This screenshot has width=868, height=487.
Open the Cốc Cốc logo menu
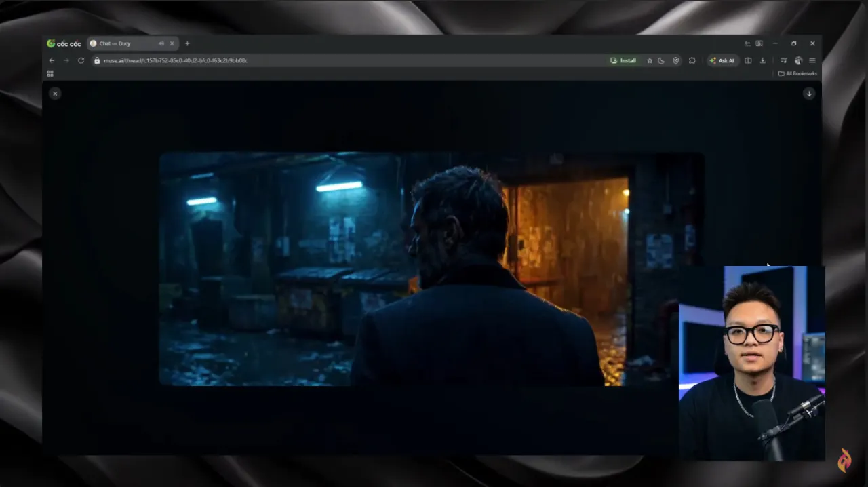click(64, 43)
